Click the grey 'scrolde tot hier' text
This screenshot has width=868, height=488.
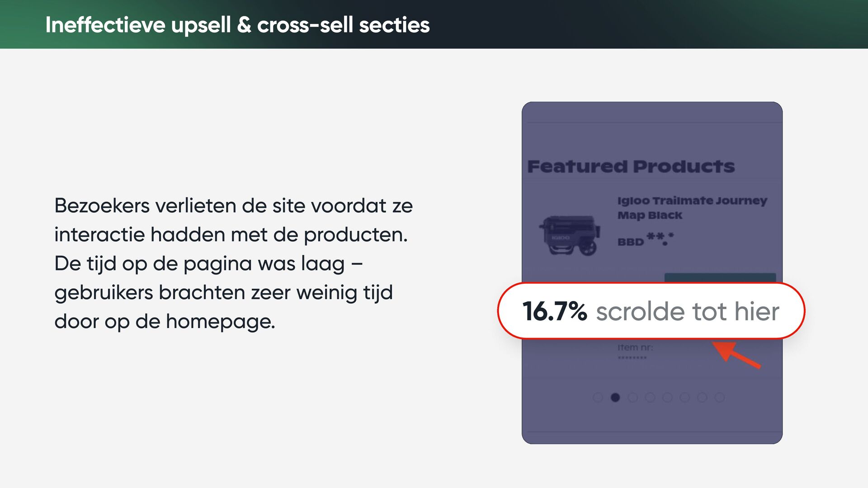pos(688,311)
